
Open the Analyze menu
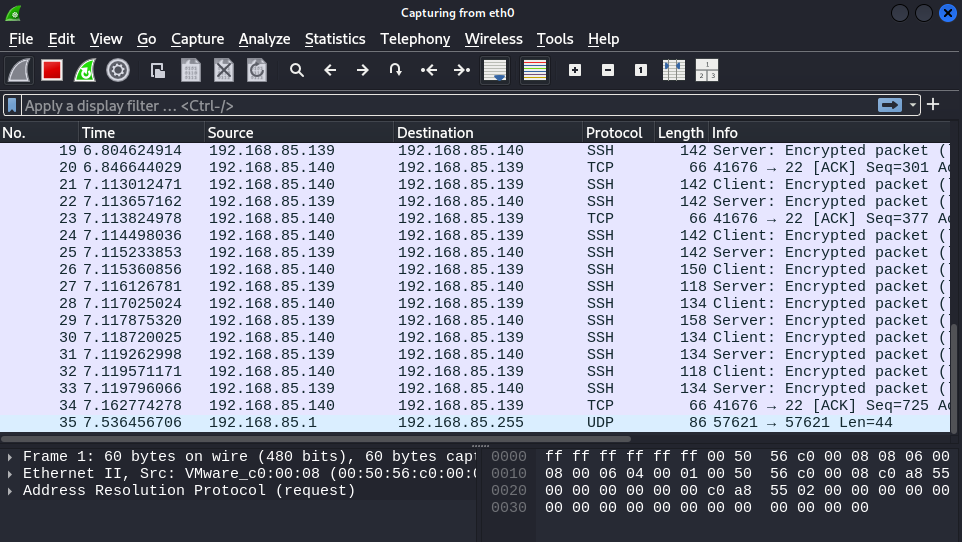coord(264,39)
